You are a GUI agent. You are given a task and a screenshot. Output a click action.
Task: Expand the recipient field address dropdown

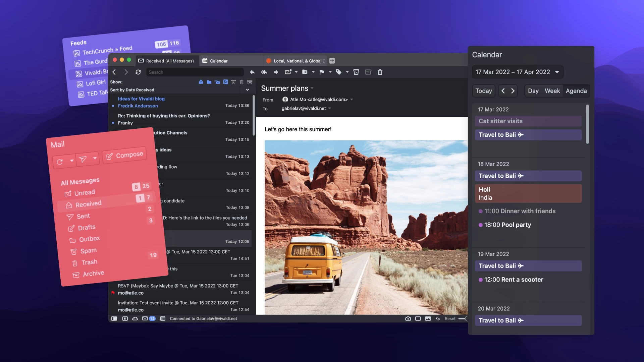click(x=331, y=108)
